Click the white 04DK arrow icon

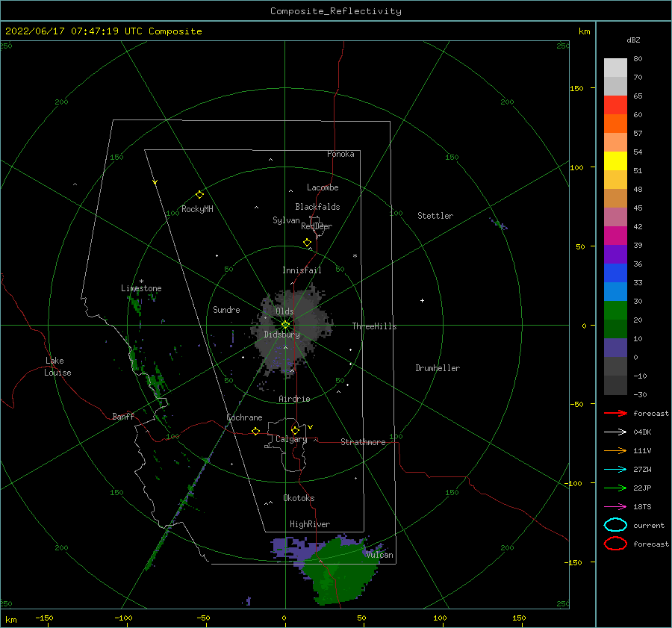coord(615,432)
